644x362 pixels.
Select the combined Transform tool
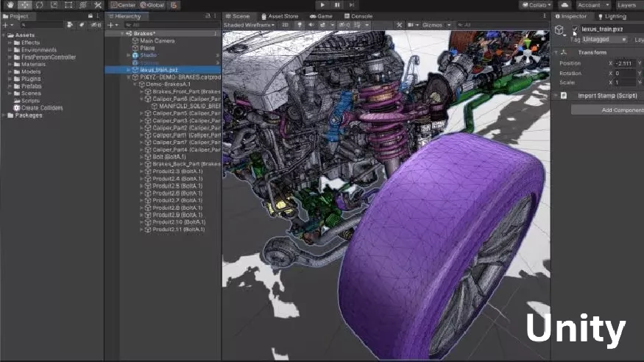coord(83,5)
